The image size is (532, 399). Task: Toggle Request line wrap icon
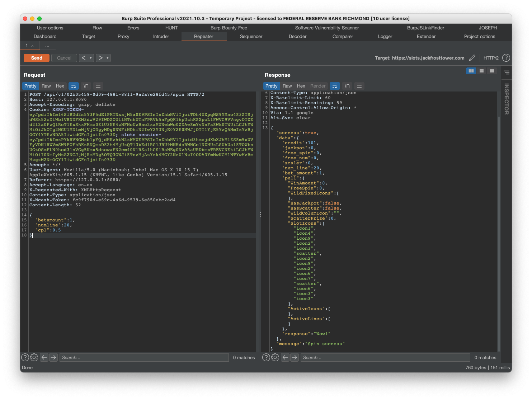pos(74,86)
